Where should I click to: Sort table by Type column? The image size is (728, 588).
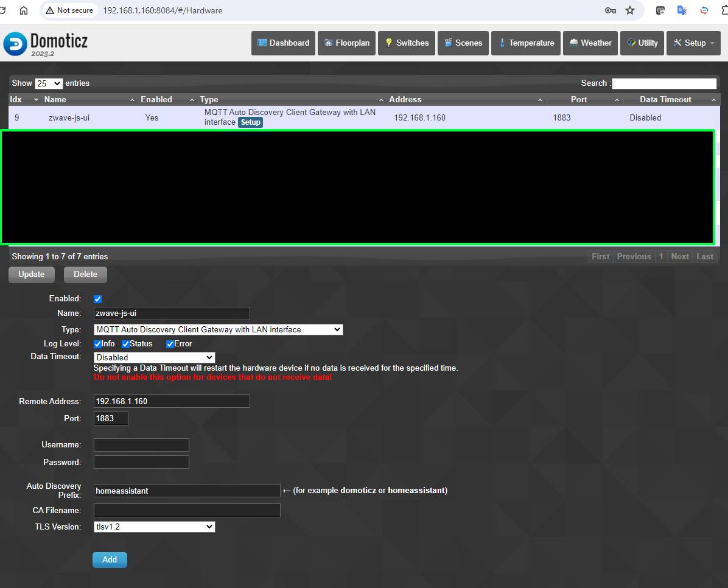292,99
